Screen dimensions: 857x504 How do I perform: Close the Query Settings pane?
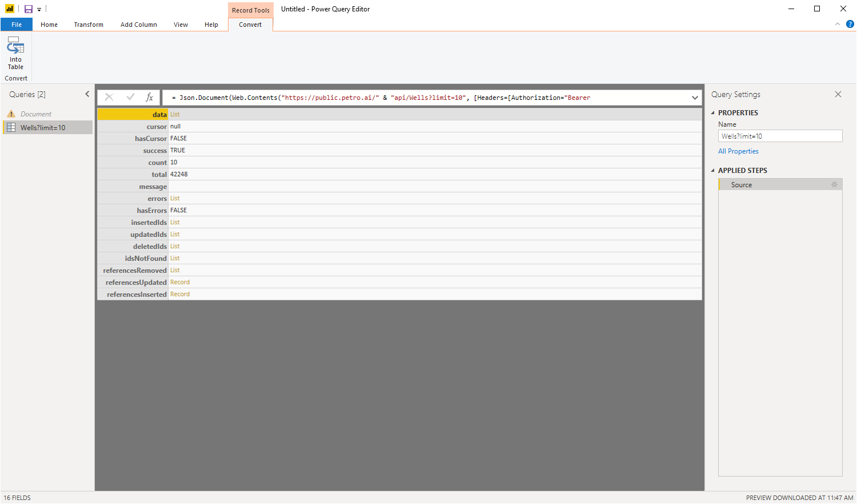pos(838,94)
